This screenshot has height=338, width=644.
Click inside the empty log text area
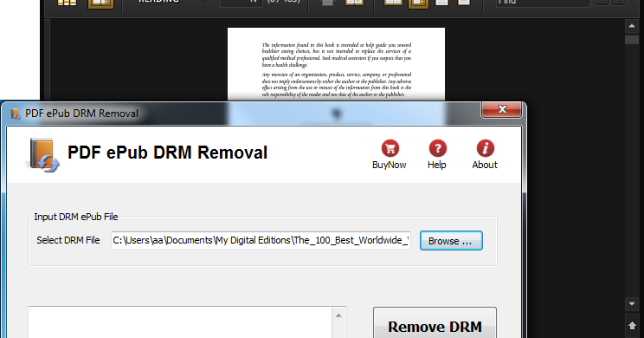[180, 322]
